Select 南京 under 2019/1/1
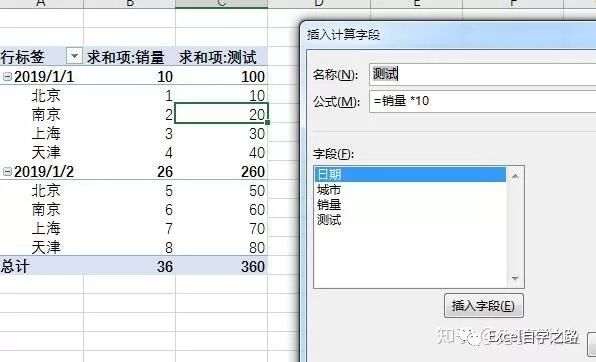 tap(46, 114)
